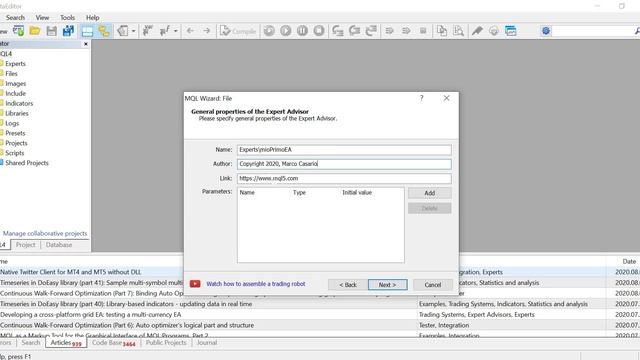Click Watch how to assemble trading robot link
The image size is (640, 360).
[256, 284]
